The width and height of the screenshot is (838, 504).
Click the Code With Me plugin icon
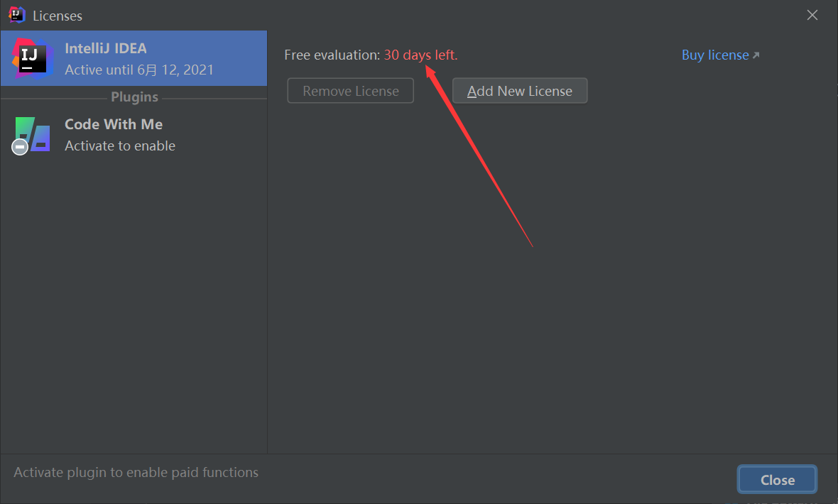31,135
